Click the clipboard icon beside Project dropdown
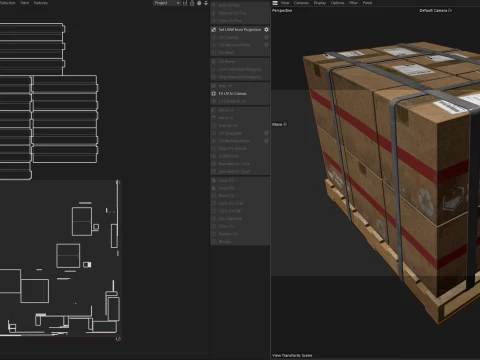The image size is (480, 360). [192, 3]
